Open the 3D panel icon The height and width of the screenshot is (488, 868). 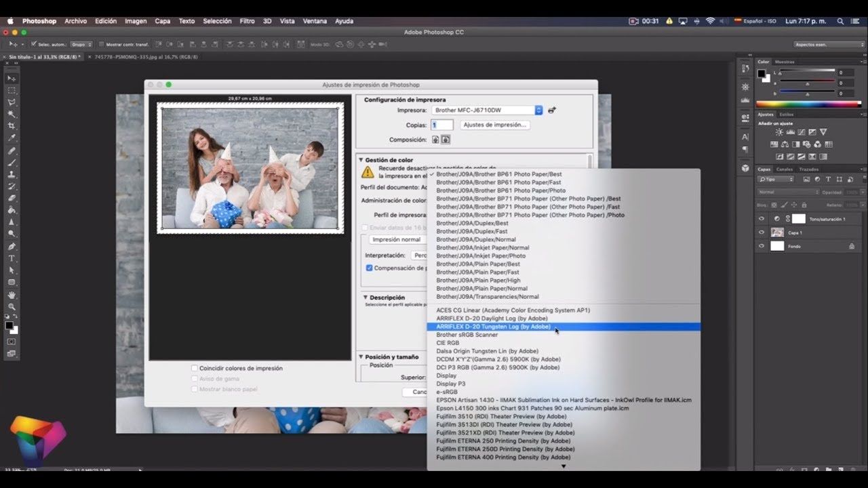[x=745, y=168]
